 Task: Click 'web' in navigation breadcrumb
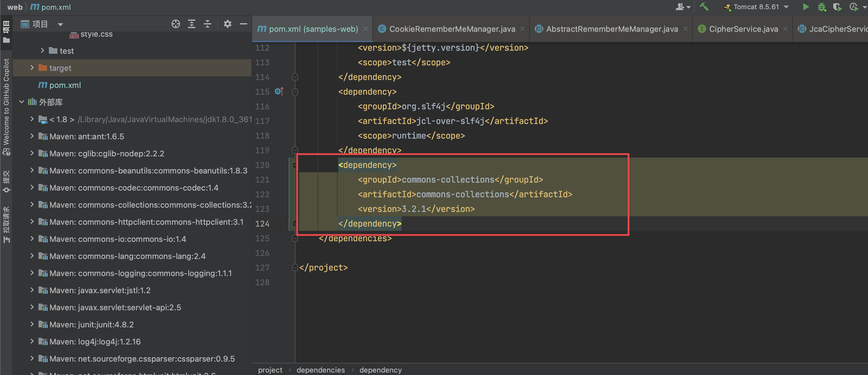(15, 7)
